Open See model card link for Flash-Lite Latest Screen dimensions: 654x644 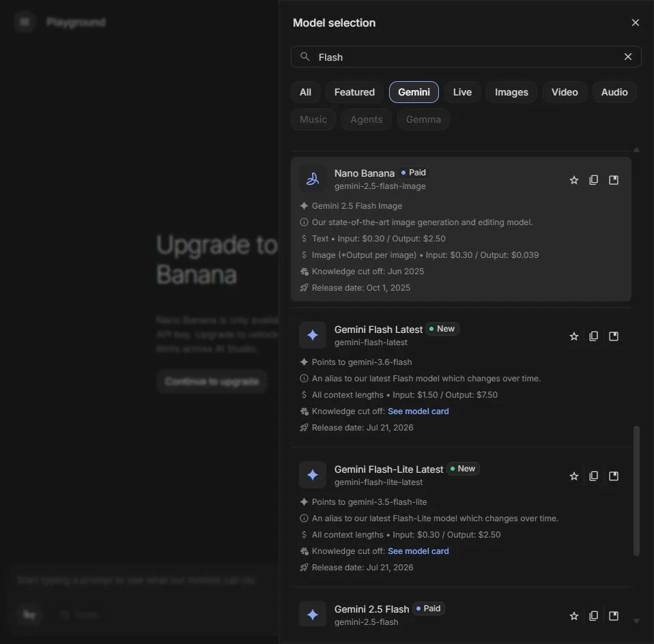(x=418, y=551)
